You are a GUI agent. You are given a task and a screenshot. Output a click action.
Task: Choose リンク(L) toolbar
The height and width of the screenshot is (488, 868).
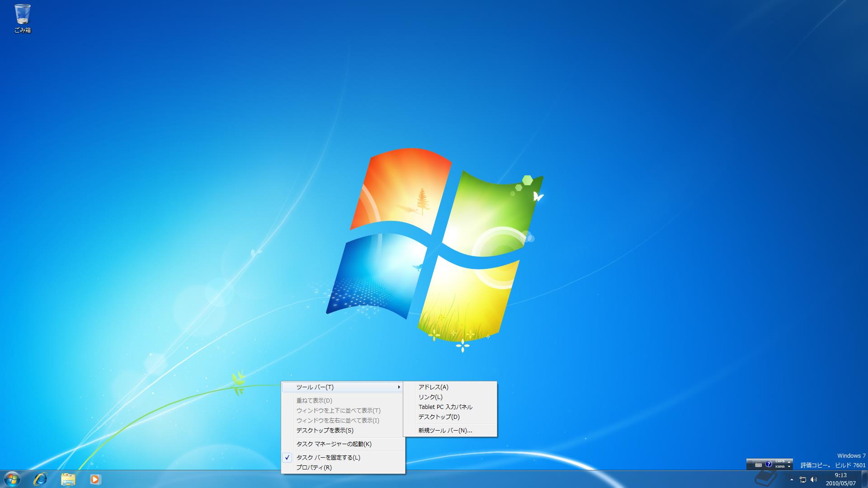[x=450, y=397]
